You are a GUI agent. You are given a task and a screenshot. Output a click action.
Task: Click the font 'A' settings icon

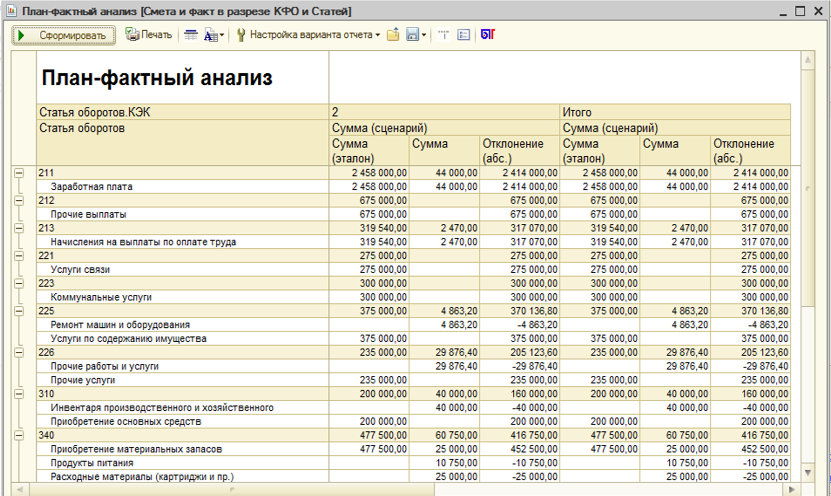point(212,35)
